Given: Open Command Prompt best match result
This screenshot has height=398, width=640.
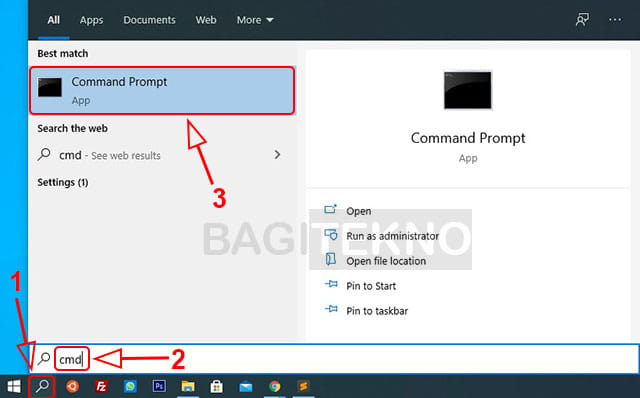Looking at the screenshot, I should [162, 90].
